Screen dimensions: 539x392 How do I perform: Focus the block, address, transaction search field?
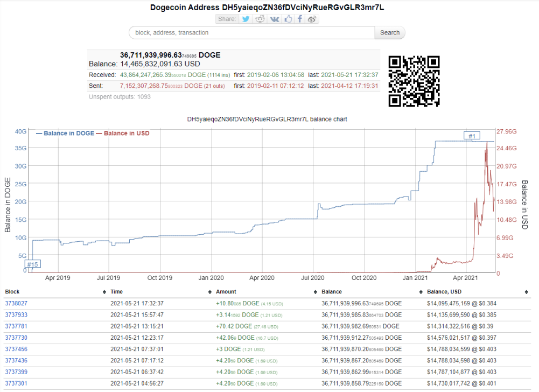(252, 33)
